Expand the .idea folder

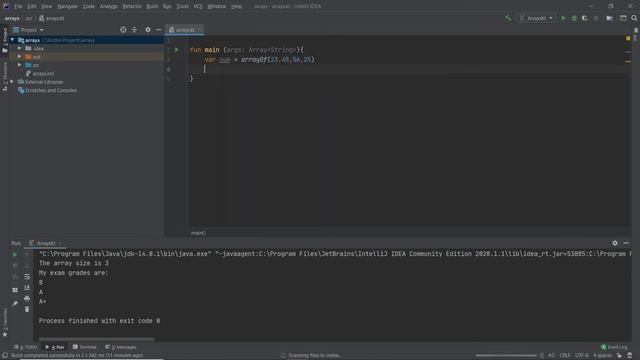(x=19, y=48)
